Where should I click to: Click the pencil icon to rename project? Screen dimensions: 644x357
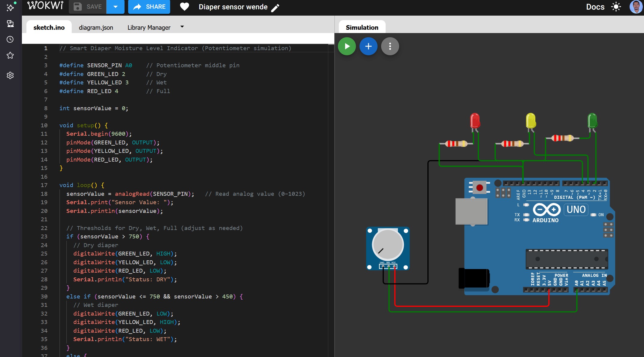tap(275, 8)
